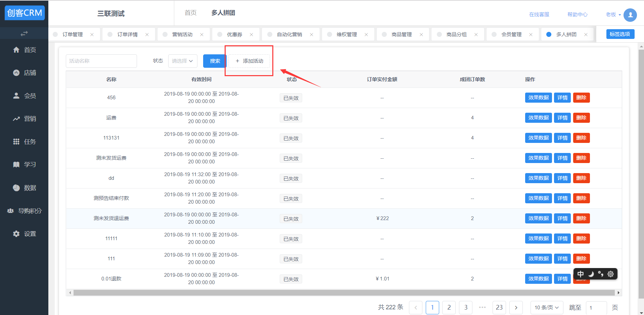This screenshot has height=315, width=644.
Task: Close the 商品管理 tab
Action: (x=421, y=35)
